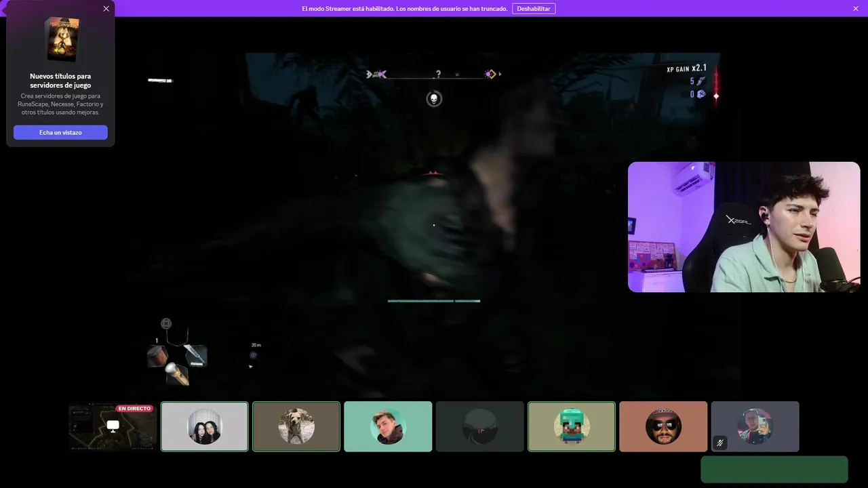
Task: Dismiss the purple Streamer mode banner
Action: pyautogui.click(x=856, y=9)
